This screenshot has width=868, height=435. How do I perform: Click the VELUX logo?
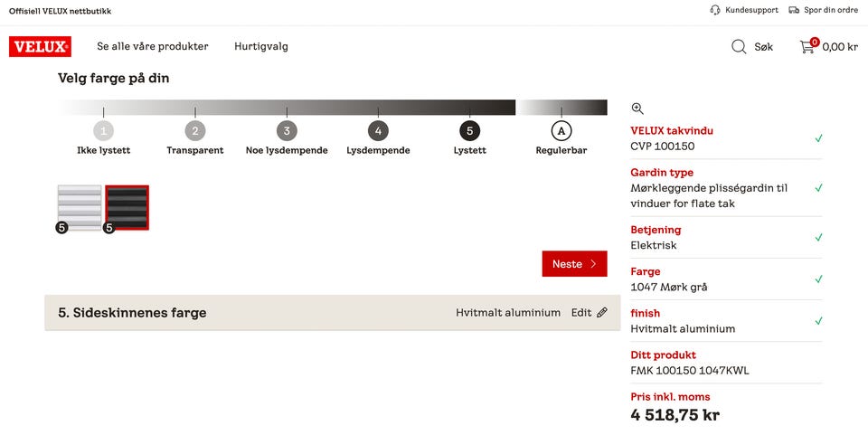coord(40,46)
